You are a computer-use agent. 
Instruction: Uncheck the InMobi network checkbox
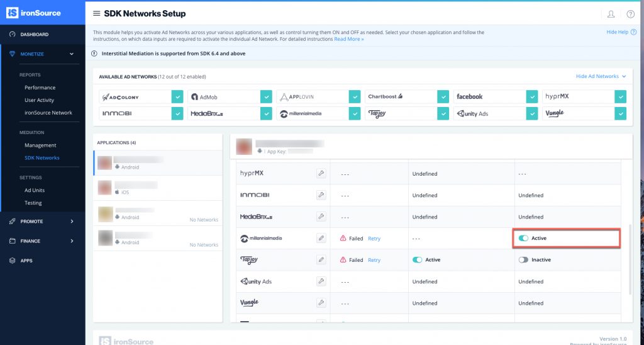[177, 113]
